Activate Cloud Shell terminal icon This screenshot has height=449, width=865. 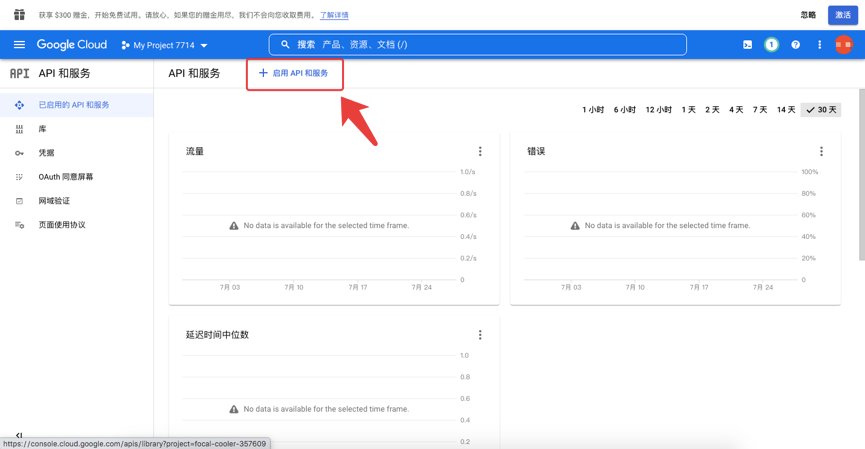pyautogui.click(x=747, y=45)
